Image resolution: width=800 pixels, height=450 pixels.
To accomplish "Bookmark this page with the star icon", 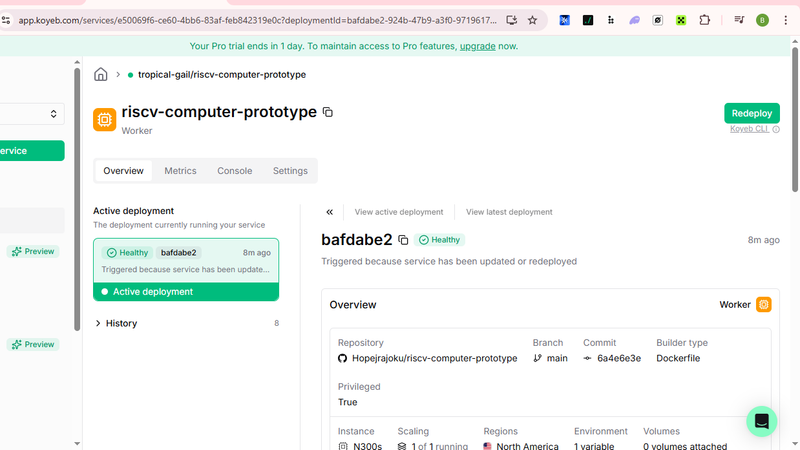I will tap(532, 20).
